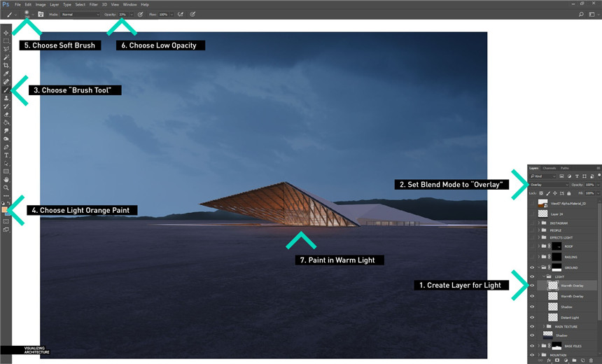Click the light orange foreground color swatch
Viewport: 602px width, 364px height.
pos(5,209)
